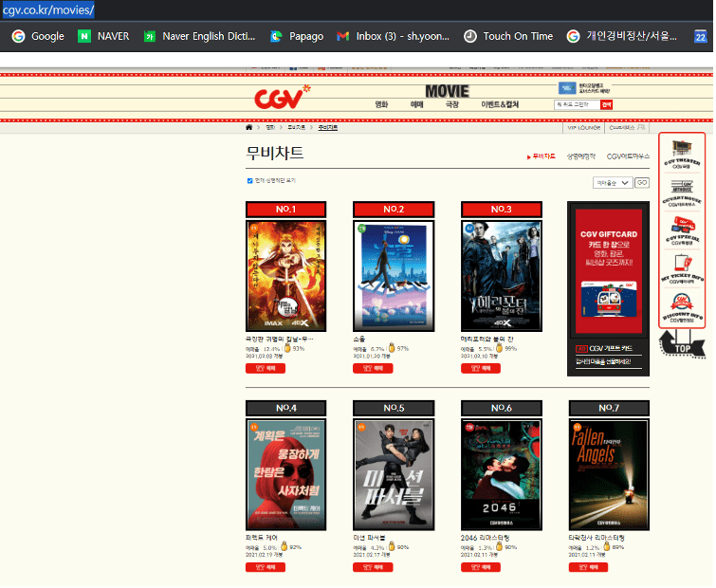Click the TOP arrow icon
Image resolution: width=716 pixels, height=588 pixels.
(682, 343)
